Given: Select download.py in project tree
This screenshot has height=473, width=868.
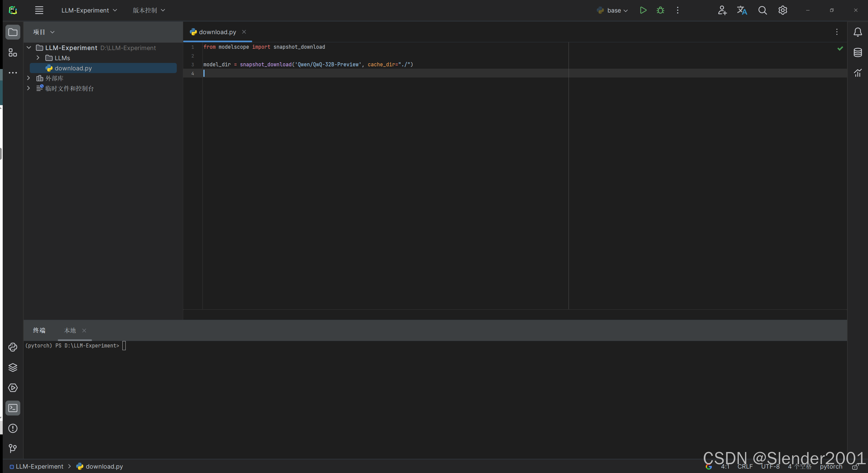Looking at the screenshot, I should tap(103, 68).
